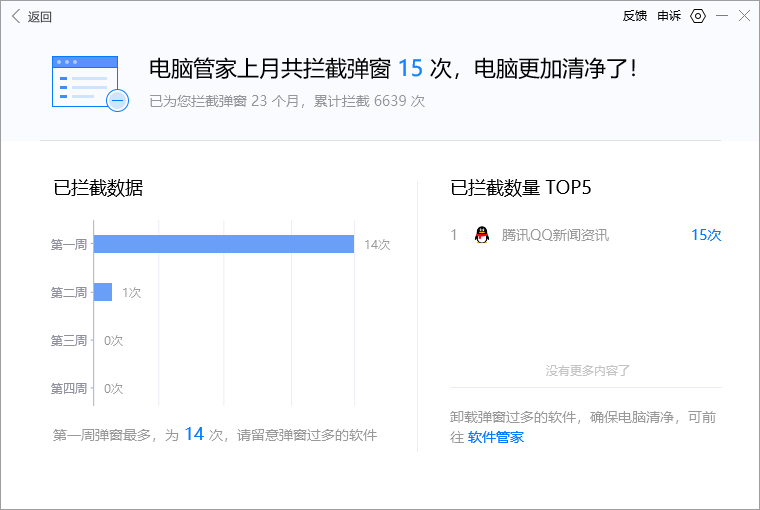Open the 反馈 feedback link
The image size is (760, 510).
pyautogui.click(x=634, y=16)
